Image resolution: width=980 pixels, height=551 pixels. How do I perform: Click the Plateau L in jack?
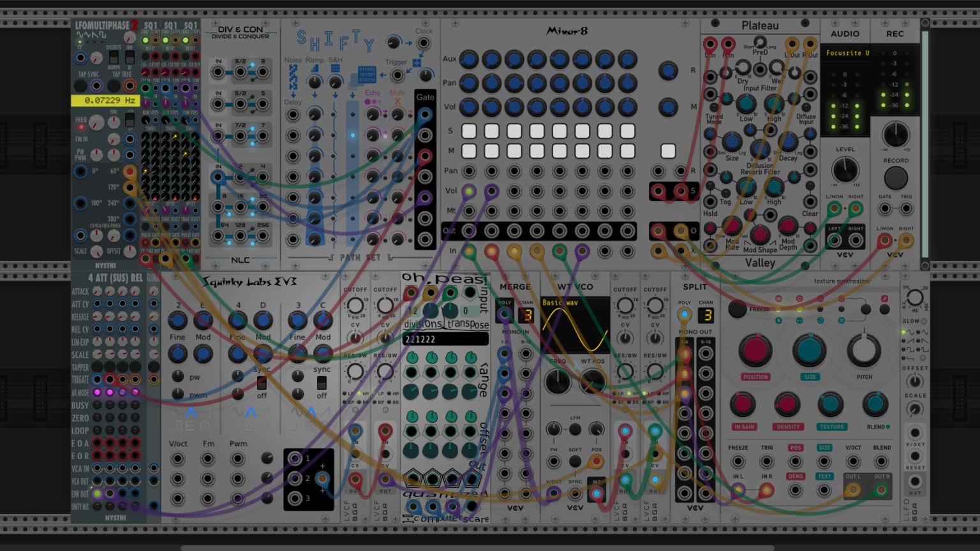pos(710,44)
